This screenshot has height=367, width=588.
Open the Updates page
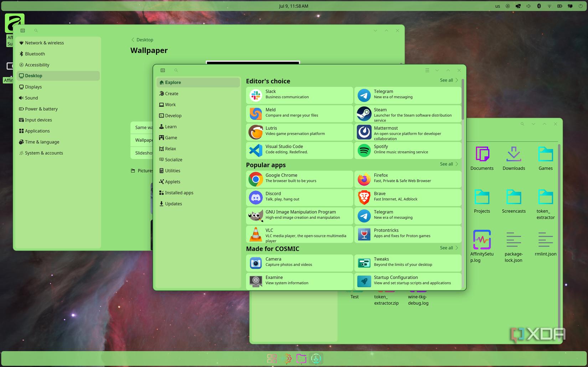coord(198,204)
